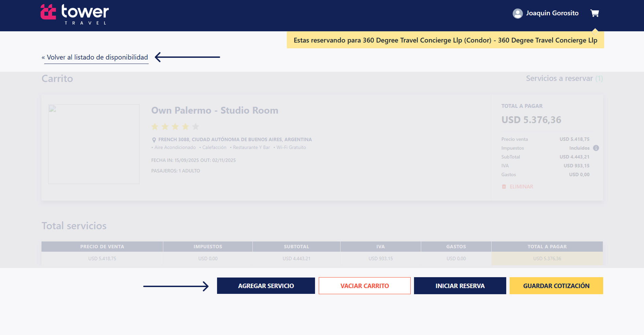Click the Own Palermo - Studio Room title

(215, 111)
